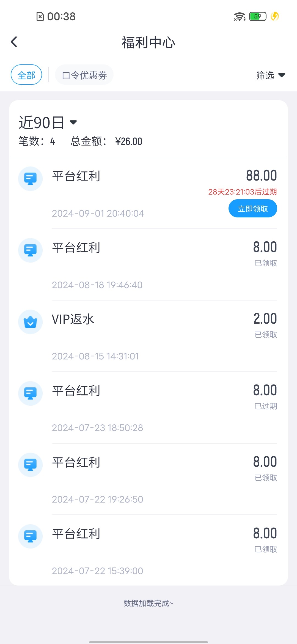
Task: Tap the Wi-Fi status icon
Action: [x=239, y=17]
